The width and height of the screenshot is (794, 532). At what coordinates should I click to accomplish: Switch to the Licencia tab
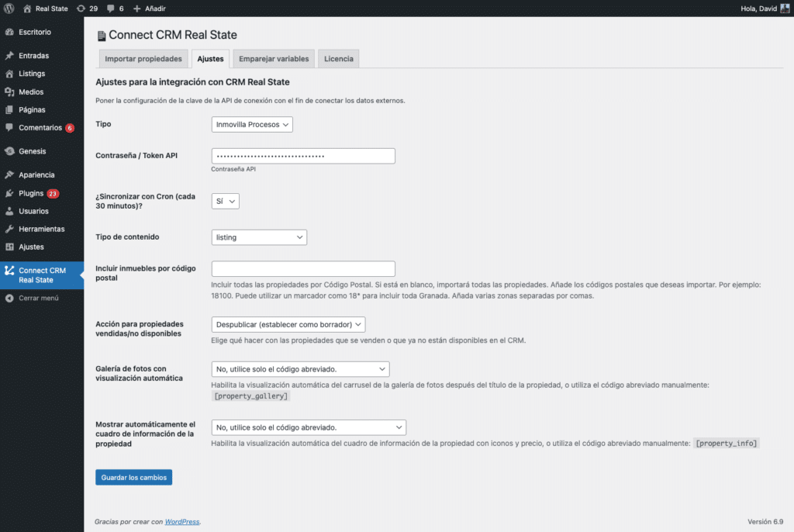pyautogui.click(x=338, y=58)
